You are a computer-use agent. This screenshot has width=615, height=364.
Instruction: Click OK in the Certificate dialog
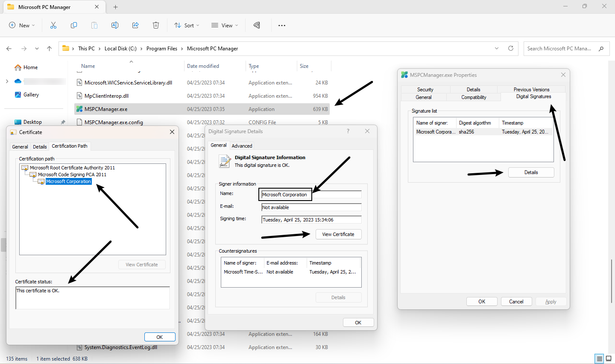160,337
